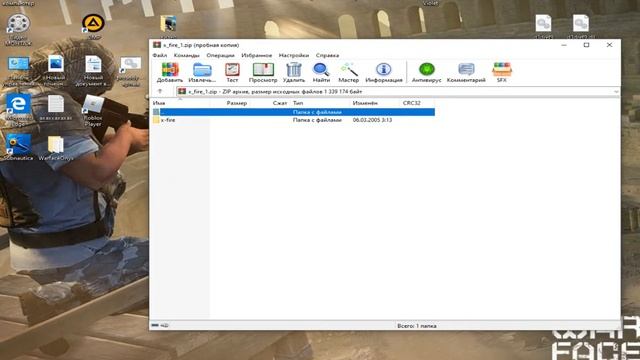Launch the Мастер wizard wand icon
Image resolution: width=640 pixels, height=360 pixels.
(349, 70)
